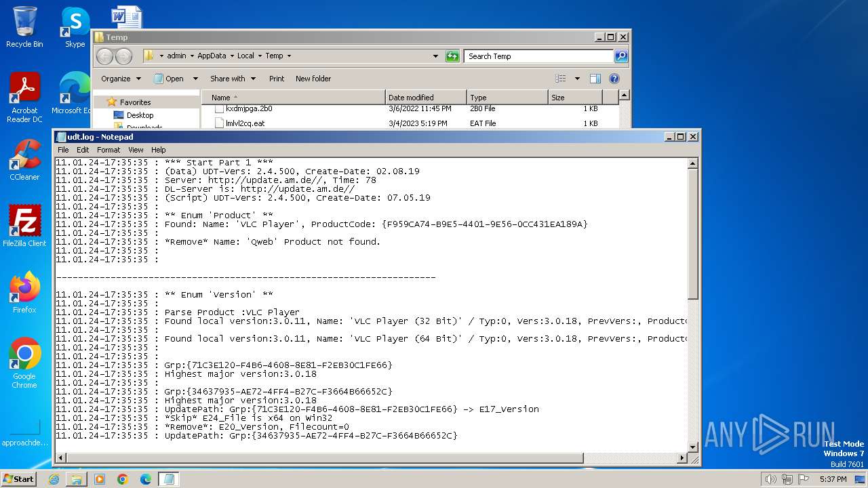Image resolution: width=868 pixels, height=488 pixels.
Task: Sort by the Type column header
Action: coord(507,98)
